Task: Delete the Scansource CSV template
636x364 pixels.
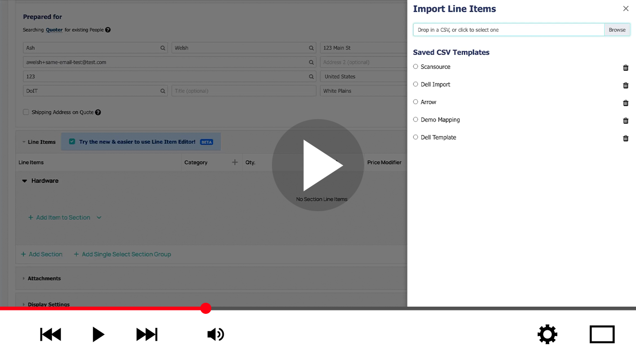Action: point(625,67)
